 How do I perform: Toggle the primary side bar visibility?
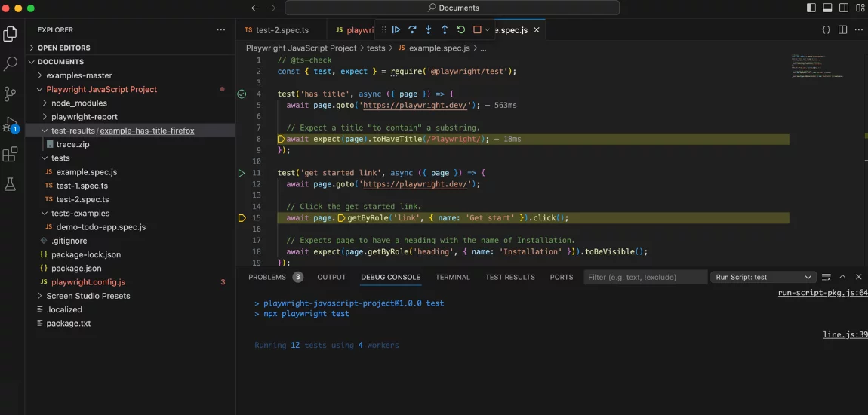[x=811, y=8]
